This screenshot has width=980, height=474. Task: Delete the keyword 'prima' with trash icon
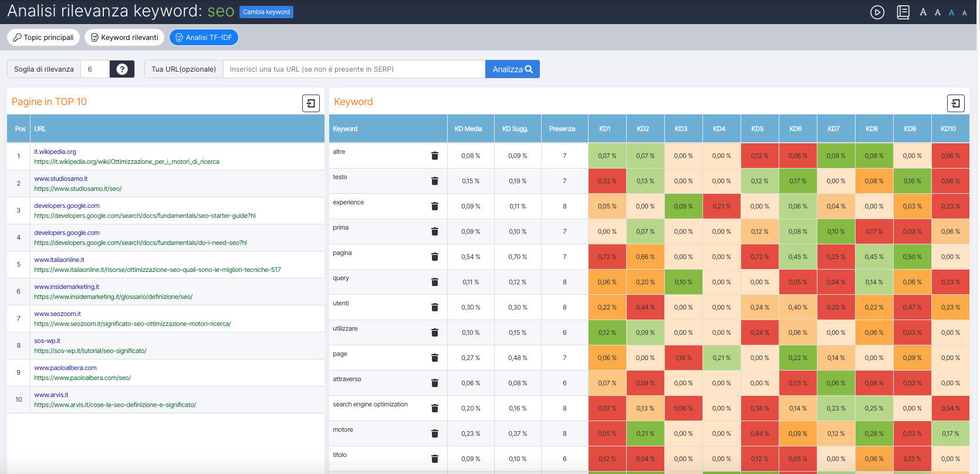tap(435, 231)
